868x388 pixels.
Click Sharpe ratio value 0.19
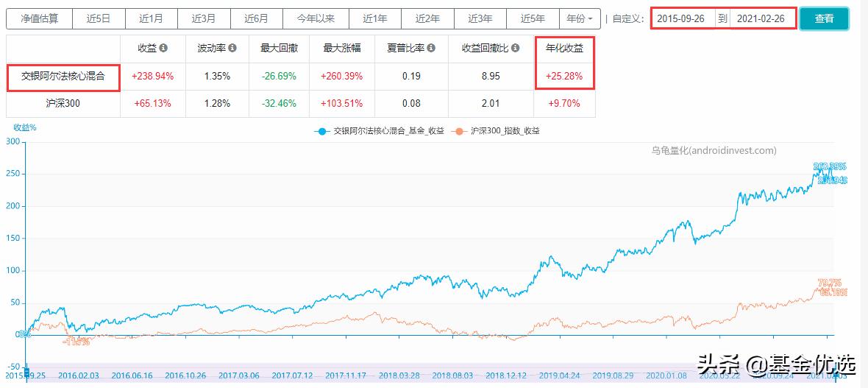(411, 77)
